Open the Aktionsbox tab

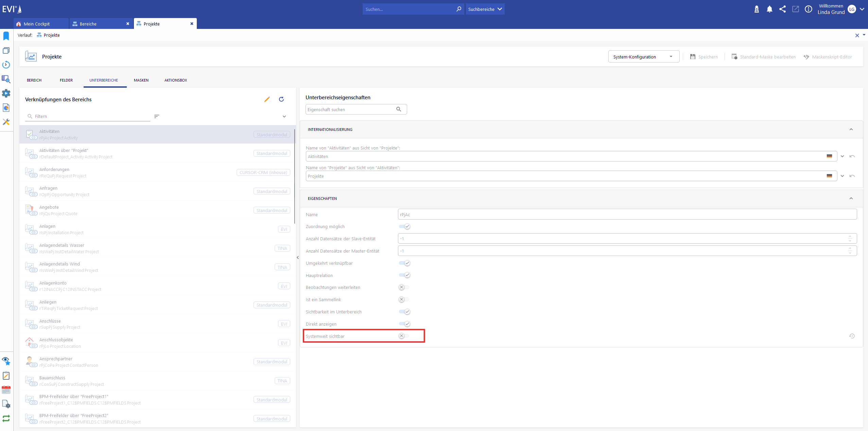click(176, 80)
